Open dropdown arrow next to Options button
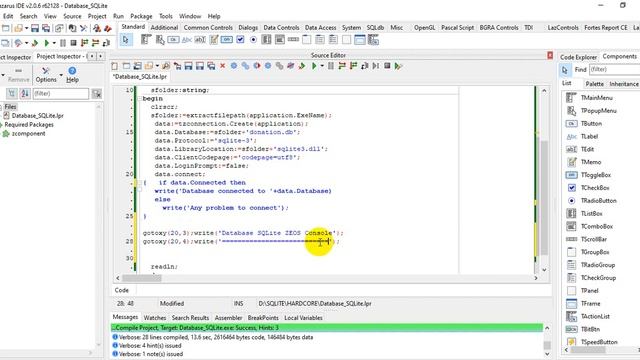Viewport: 640px width, 360px height. (61, 75)
